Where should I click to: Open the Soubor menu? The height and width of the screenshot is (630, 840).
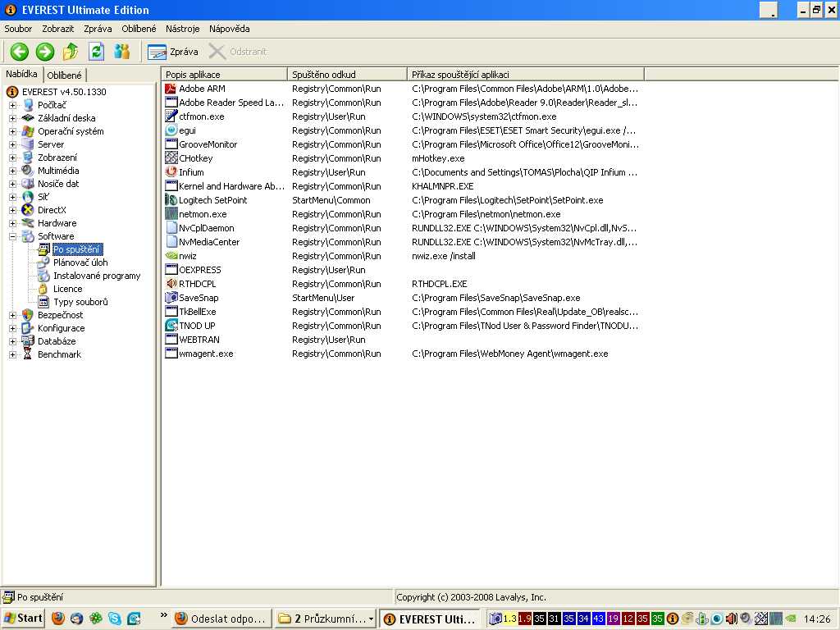[18, 29]
